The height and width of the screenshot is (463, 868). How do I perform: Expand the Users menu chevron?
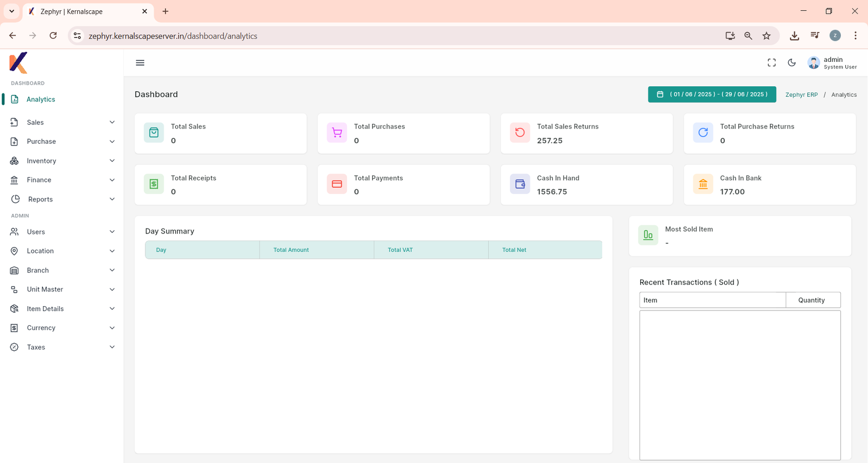click(x=112, y=232)
